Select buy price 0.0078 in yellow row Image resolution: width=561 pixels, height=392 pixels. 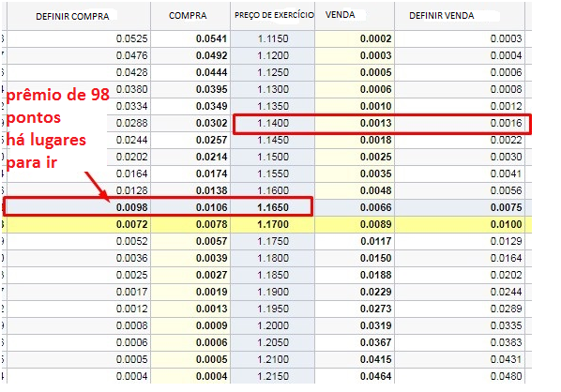pos(211,224)
